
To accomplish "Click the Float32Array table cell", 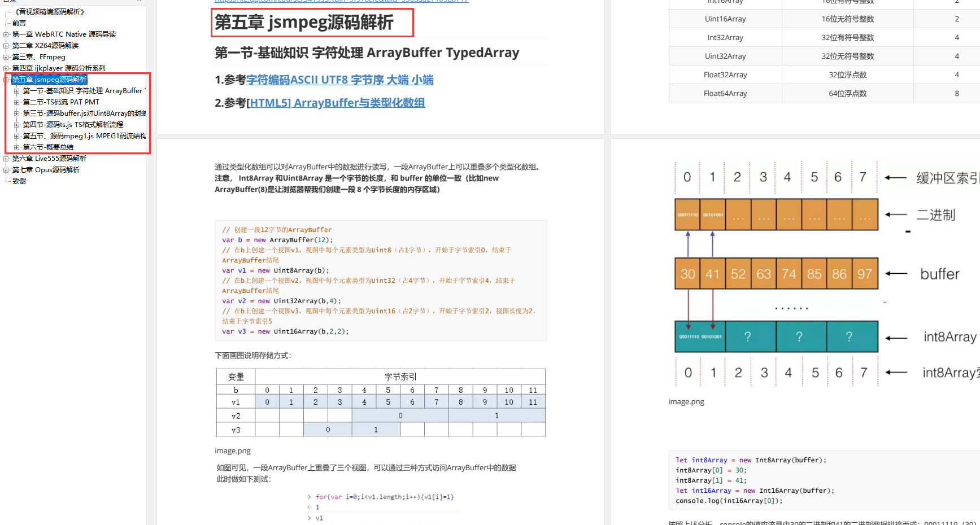I will click(x=725, y=75).
